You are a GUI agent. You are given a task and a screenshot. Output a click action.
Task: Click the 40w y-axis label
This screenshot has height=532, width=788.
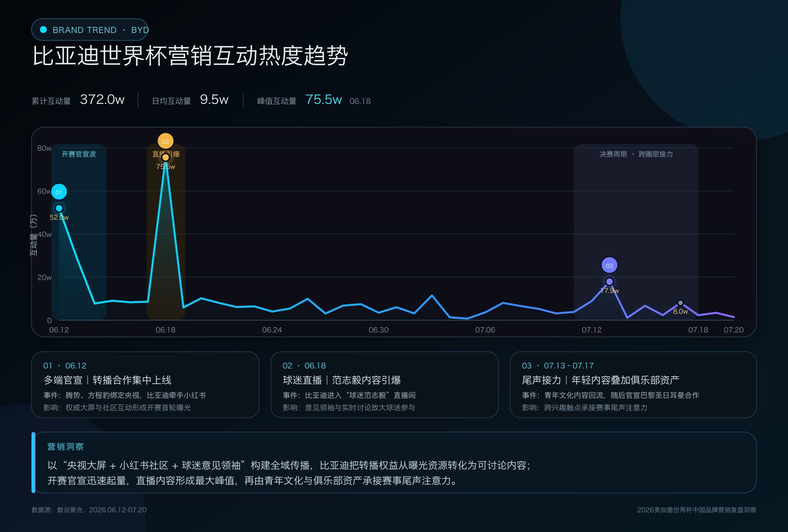coord(44,234)
